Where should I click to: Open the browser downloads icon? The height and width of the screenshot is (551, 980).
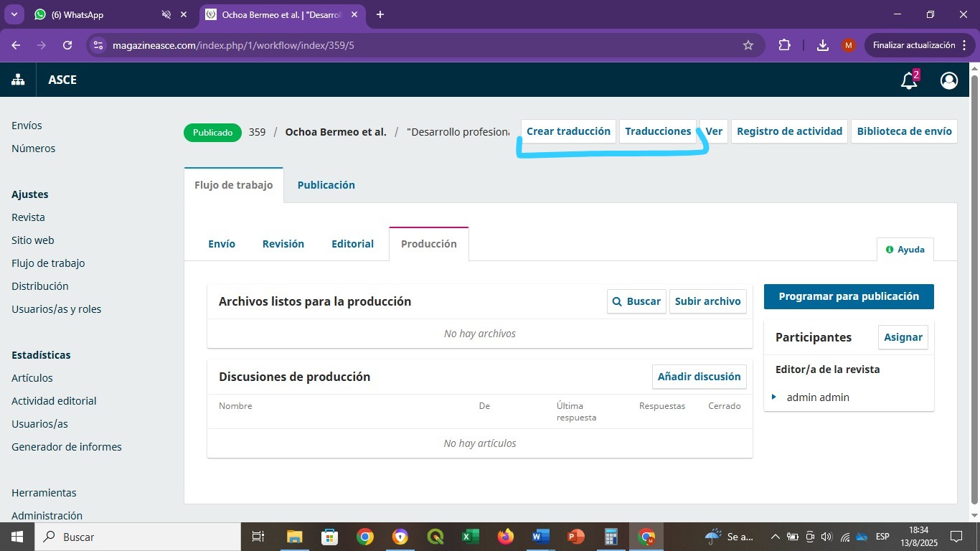[x=823, y=45]
